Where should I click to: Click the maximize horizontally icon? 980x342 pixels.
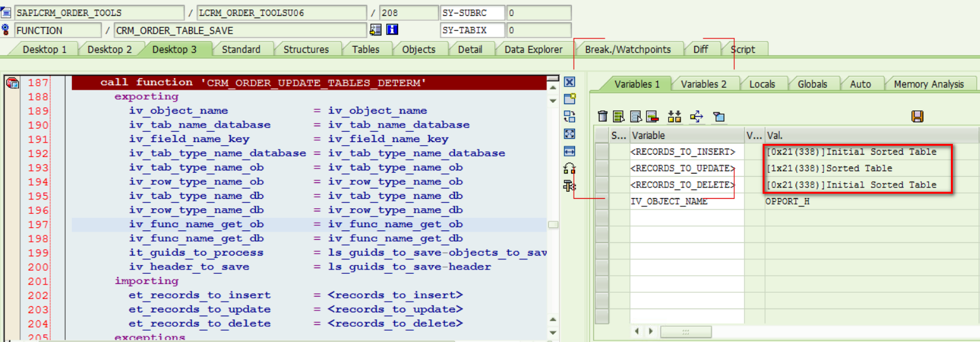tap(569, 151)
